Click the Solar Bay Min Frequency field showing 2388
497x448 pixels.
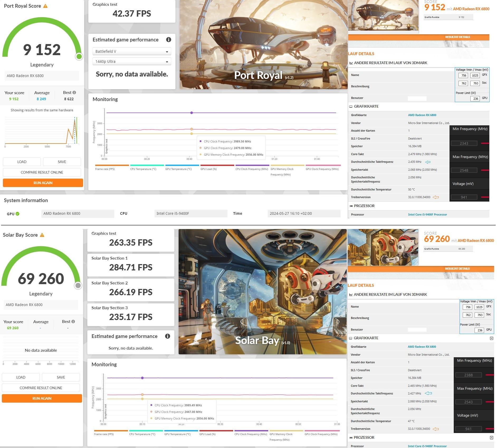click(469, 375)
